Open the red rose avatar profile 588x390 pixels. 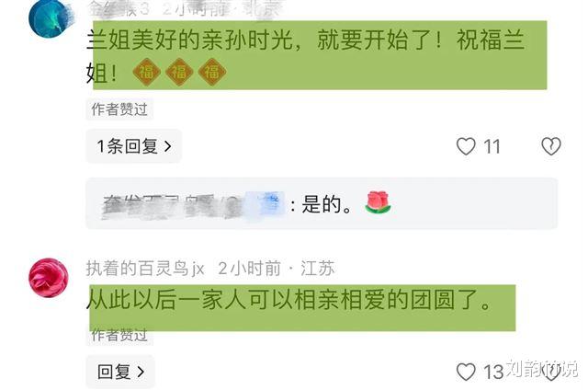click(49, 278)
